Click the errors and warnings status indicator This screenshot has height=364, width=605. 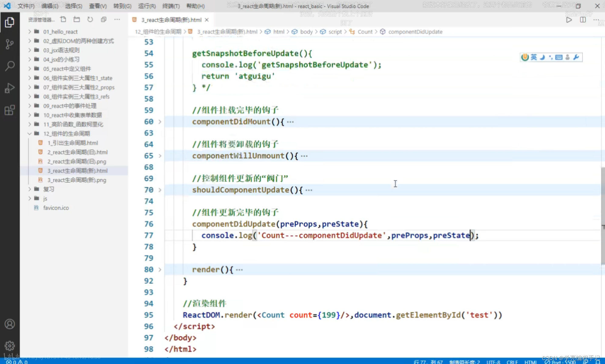tap(17, 362)
